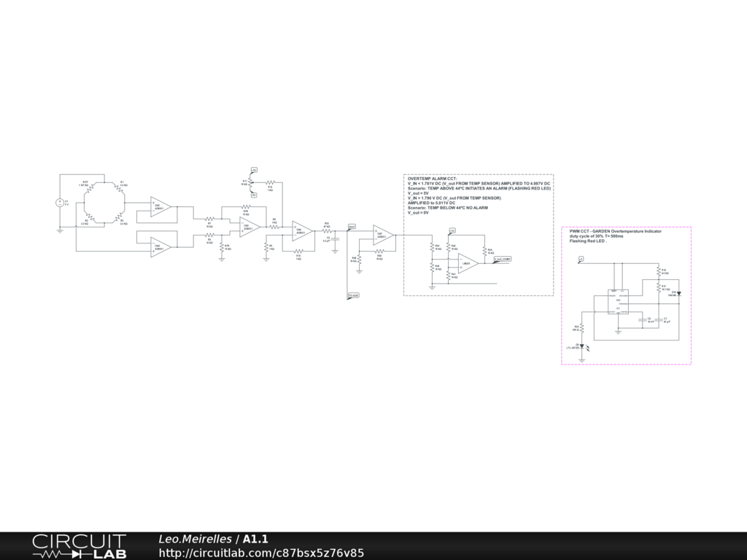Select the LM393 comparator symbol
Viewport: 747px width, 560px height.
468,264
